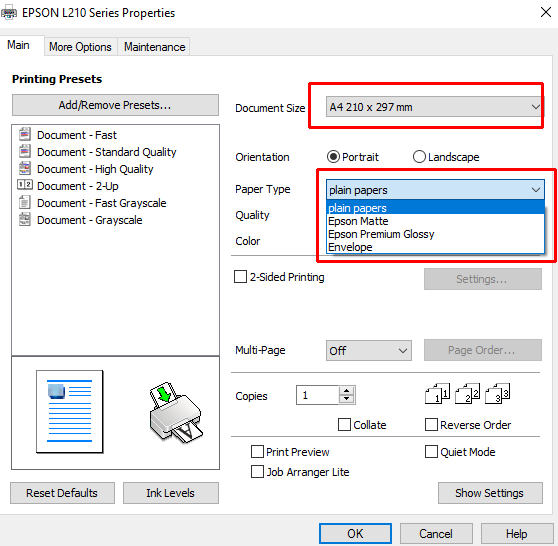The width and height of the screenshot is (558, 546).
Task: Open the Multi-Page dropdown
Action: [369, 351]
